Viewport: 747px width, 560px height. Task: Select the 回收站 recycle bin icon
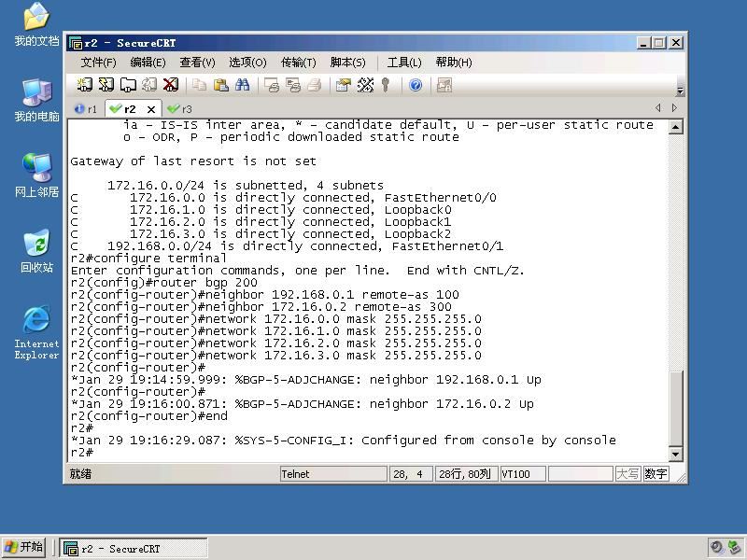(x=36, y=251)
